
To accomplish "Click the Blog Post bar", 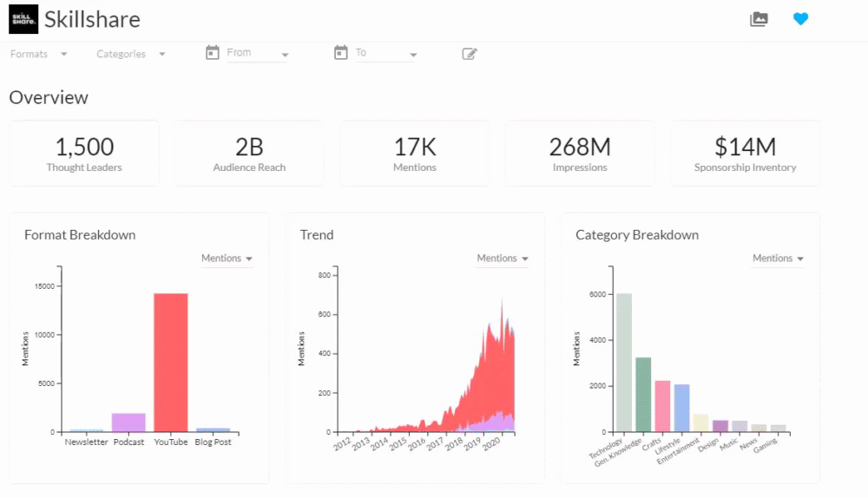I will click(214, 430).
